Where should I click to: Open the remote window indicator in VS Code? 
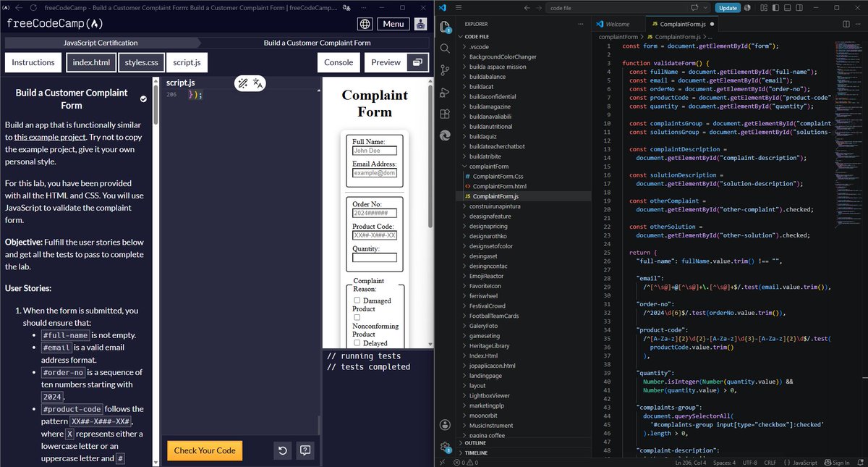point(442,463)
